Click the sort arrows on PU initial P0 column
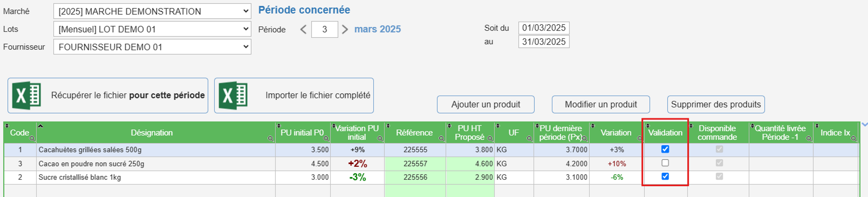Viewport: 868px width, 197px height. point(279,126)
